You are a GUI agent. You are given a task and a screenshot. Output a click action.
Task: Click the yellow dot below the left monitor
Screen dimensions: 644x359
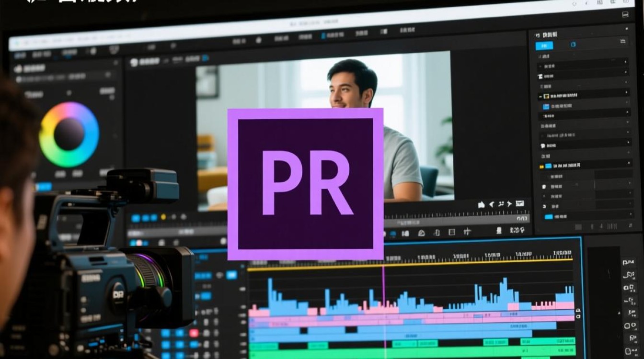163,218
